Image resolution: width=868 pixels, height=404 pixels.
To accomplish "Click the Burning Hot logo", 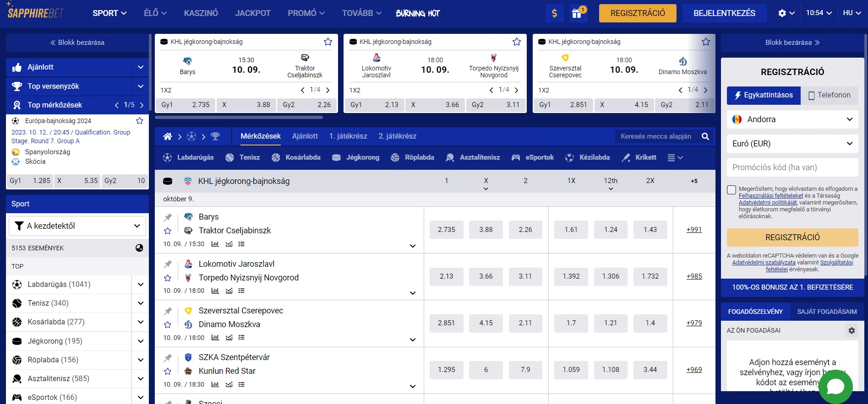I will coord(417,13).
